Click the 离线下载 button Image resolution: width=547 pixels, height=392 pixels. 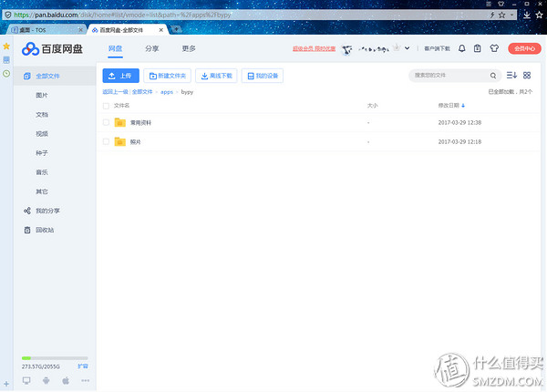click(216, 76)
